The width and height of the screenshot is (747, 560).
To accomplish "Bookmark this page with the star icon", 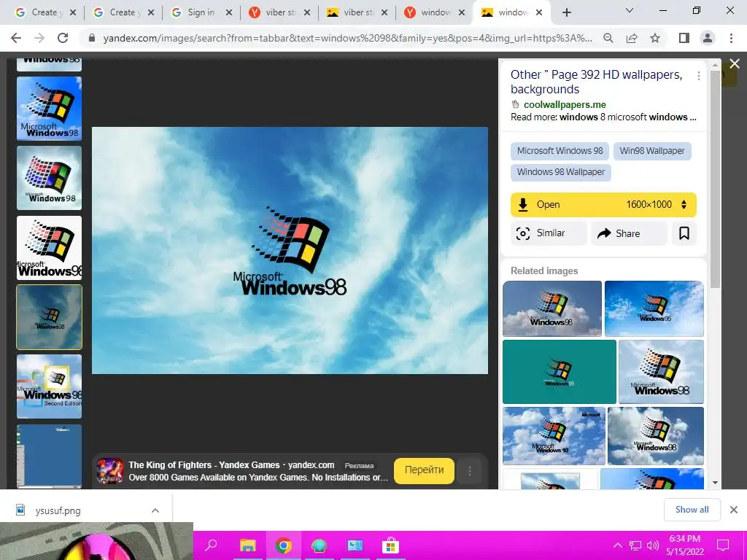I will [655, 38].
